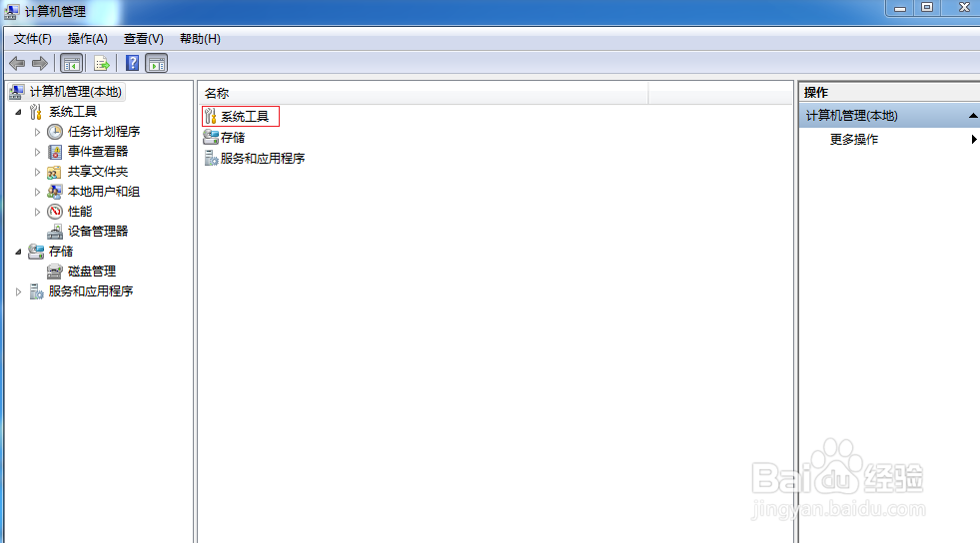The image size is (980, 543).
Task: Expand the 服务和应用程序 tree node
Action: point(18,291)
